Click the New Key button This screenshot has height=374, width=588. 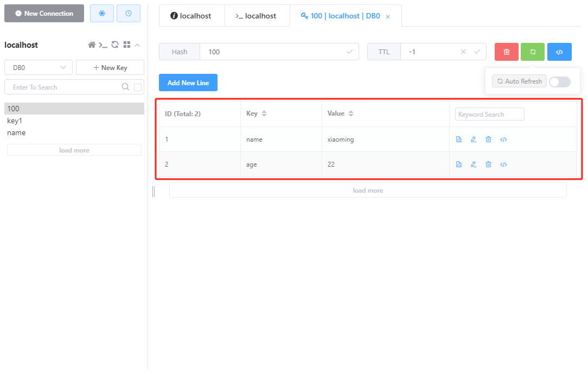[x=110, y=67]
